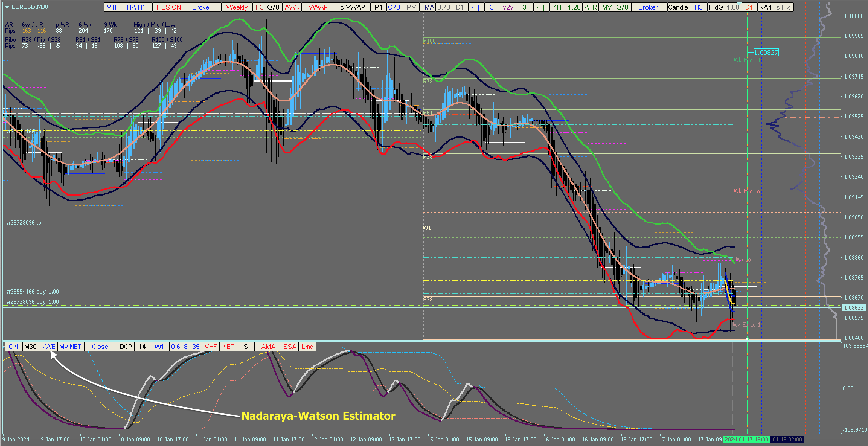This screenshot has width=868, height=446.
Task: Click the NWE Nadaraya-Watson button
Action: tap(48, 347)
